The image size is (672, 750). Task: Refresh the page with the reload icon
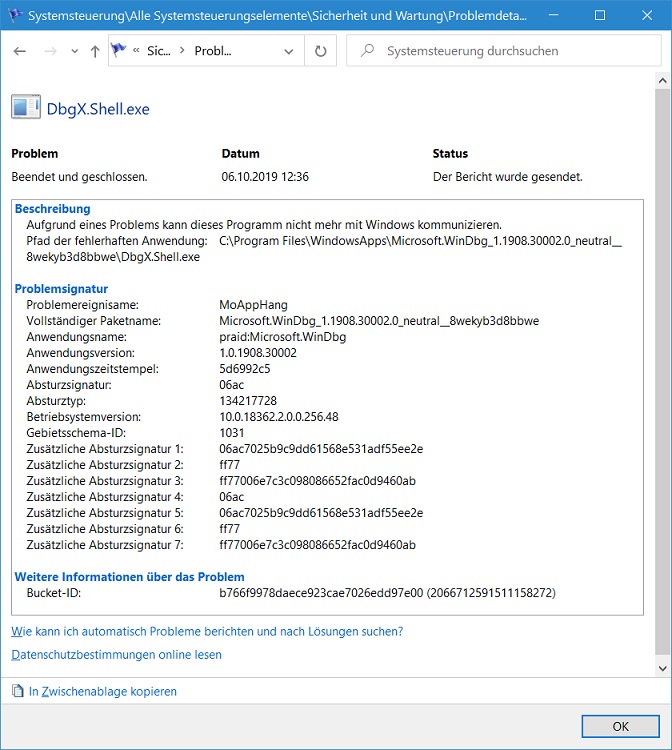[x=320, y=51]
